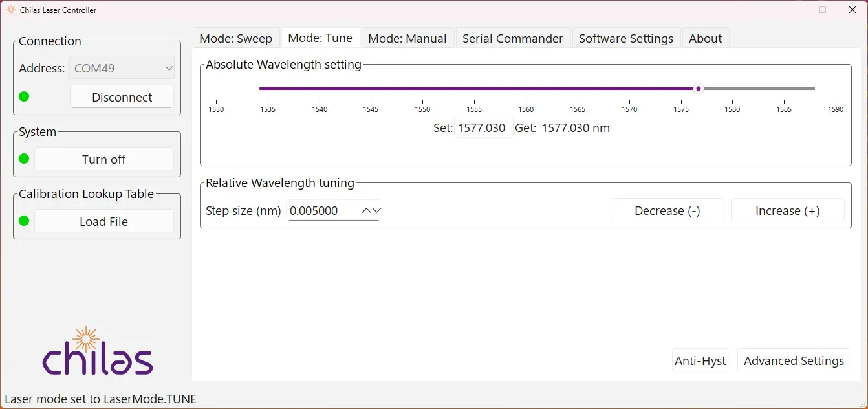The image size is (868, 409).
Task: Click the step size down arrow
Action: coord(377,210)
